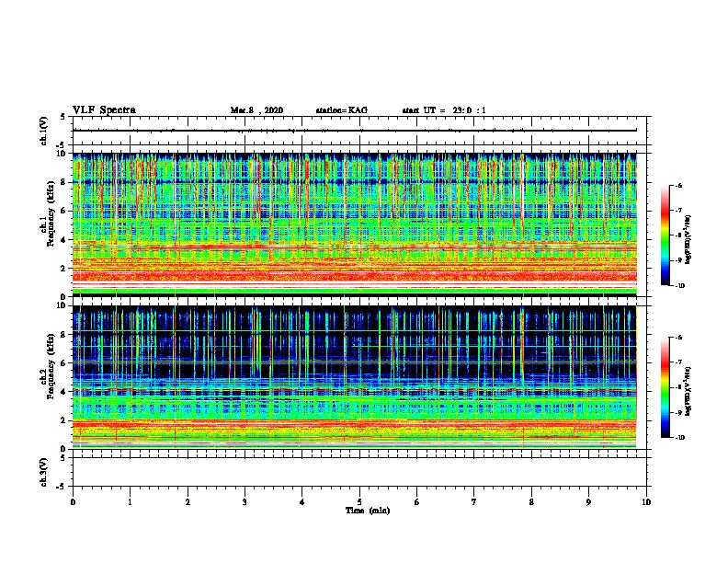The image size is (728, 563).
Task: Click the "4" tick label on time axis
Action: pos(302,502)
